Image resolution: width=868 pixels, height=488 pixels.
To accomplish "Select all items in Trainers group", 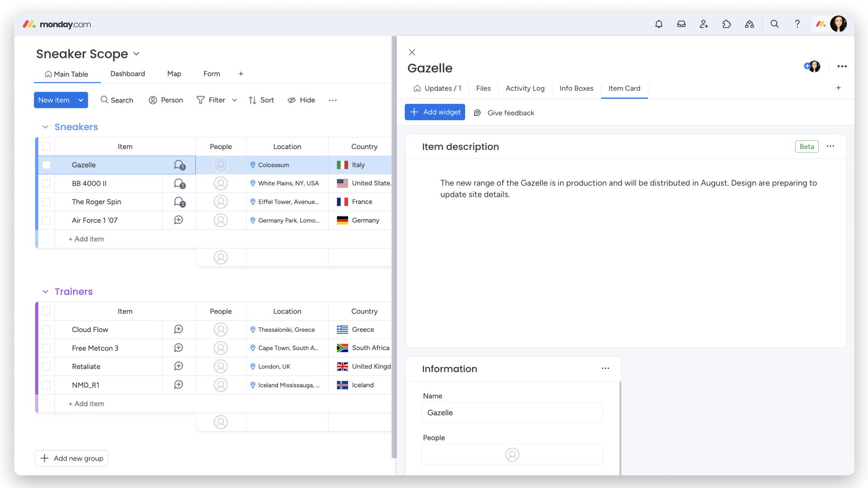I will 46,311.
